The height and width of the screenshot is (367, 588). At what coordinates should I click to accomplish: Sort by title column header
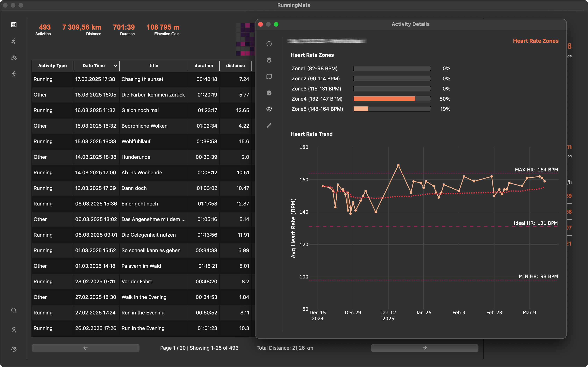point(154,66)
